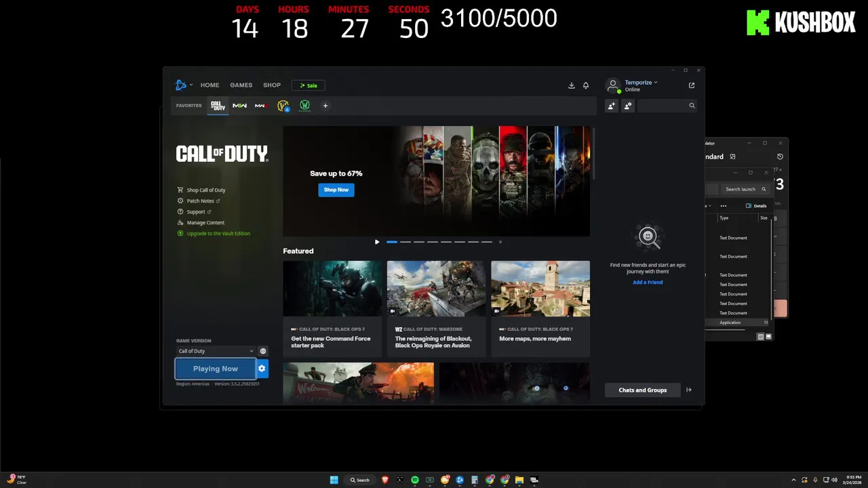
Task: Open the history icon in the Calculator window
Action: [780, 157]
